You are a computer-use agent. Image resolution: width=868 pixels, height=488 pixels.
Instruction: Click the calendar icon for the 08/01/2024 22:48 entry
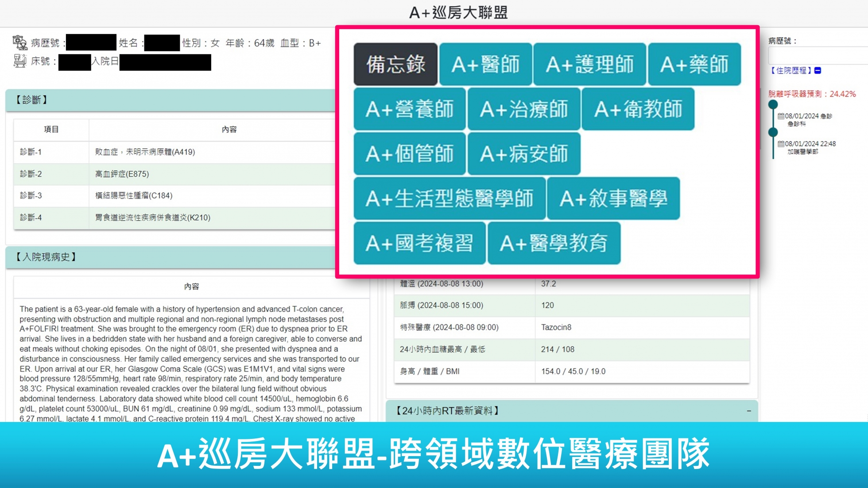point(781,144)
